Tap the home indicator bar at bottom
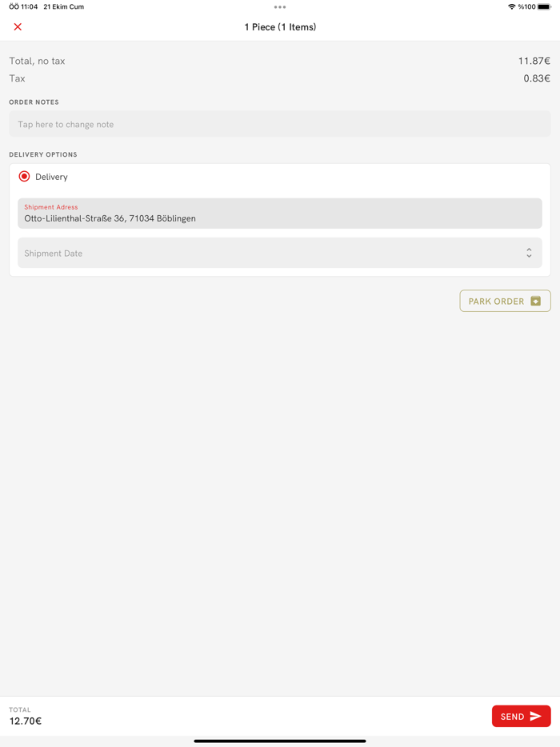 click(280, 741)
